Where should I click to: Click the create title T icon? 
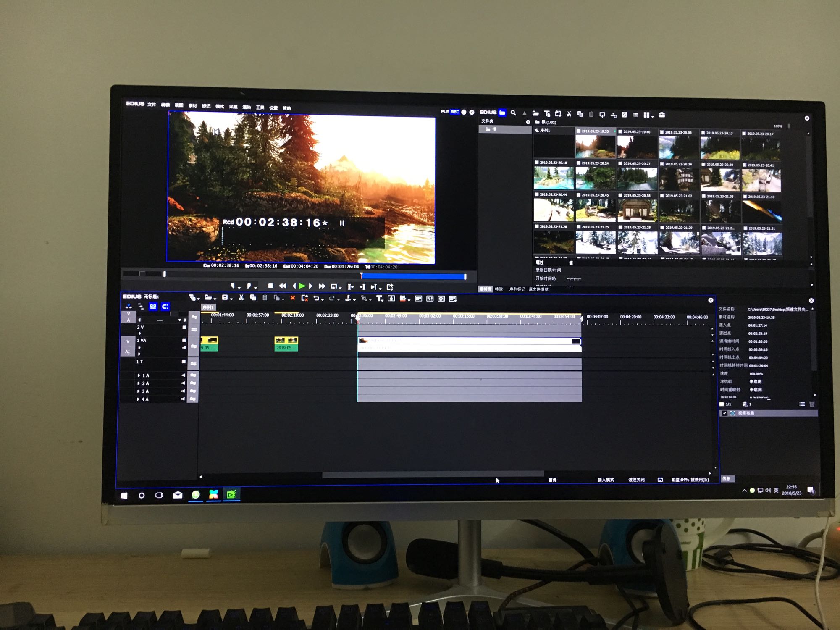380,299
